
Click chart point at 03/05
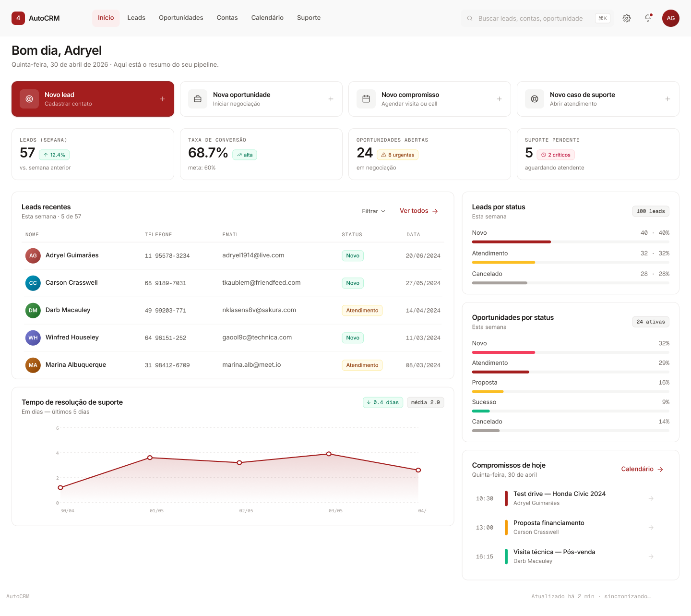[329, 454]
